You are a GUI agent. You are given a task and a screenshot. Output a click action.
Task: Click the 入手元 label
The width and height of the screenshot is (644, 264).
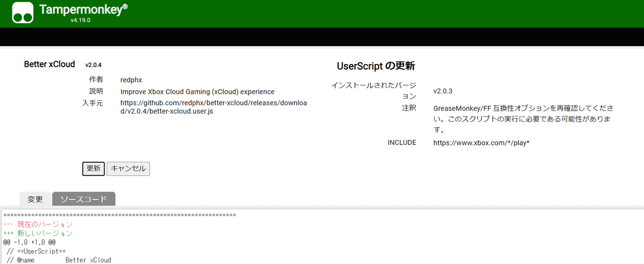coord(92,103)
